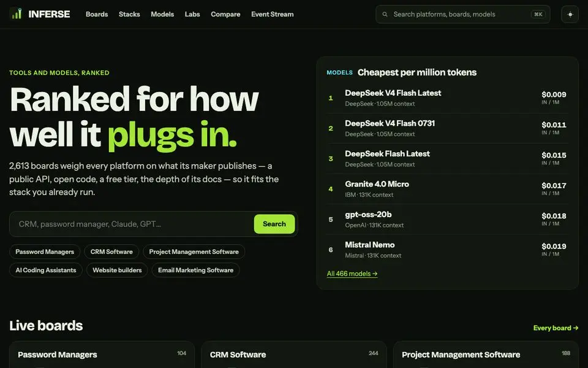This screenshot has width=588, height=368.
Task: Click the MODELS label in the panel
Action: coord(339,72)
